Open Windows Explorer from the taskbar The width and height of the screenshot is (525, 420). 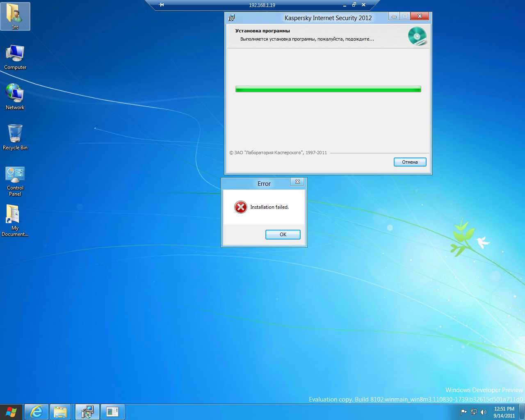point(60,412)
